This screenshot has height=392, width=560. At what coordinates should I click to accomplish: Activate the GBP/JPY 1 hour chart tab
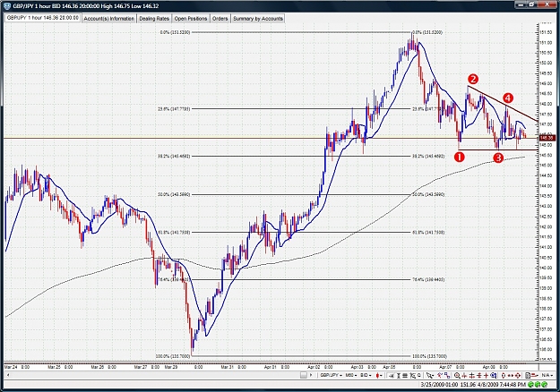tap(43, 18)
